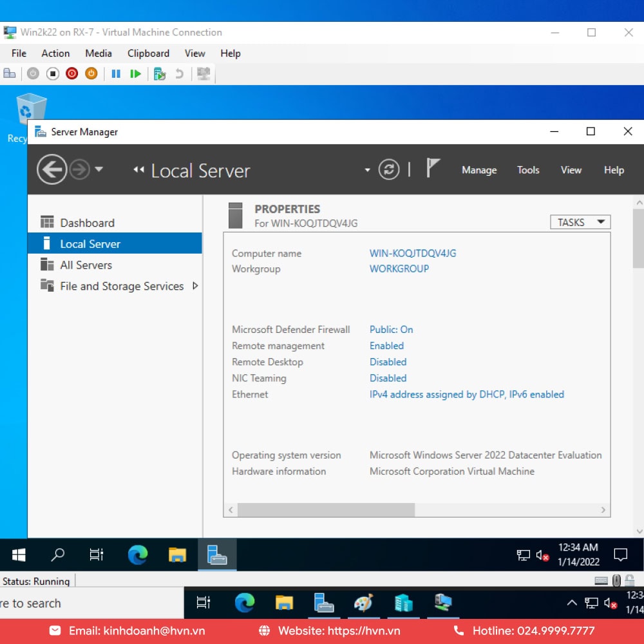Open VM Connection File menu

tap(19, 53)
